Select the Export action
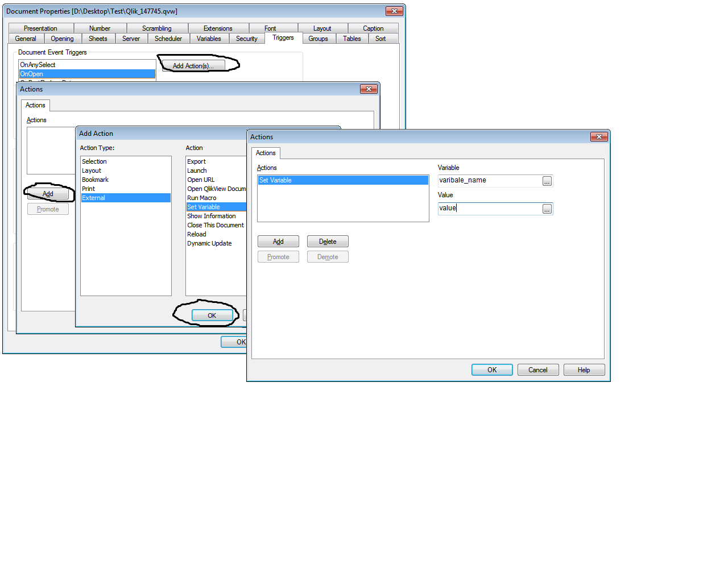 216,161
